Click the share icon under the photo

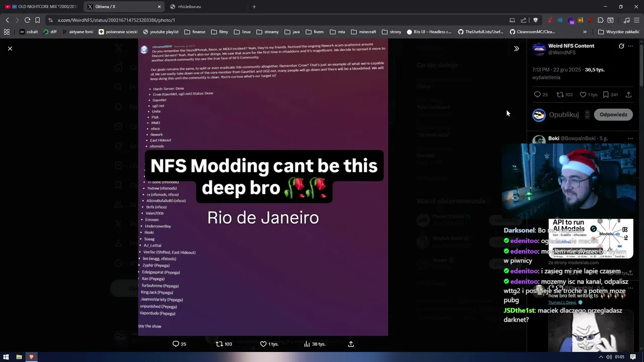click(351, 344)
